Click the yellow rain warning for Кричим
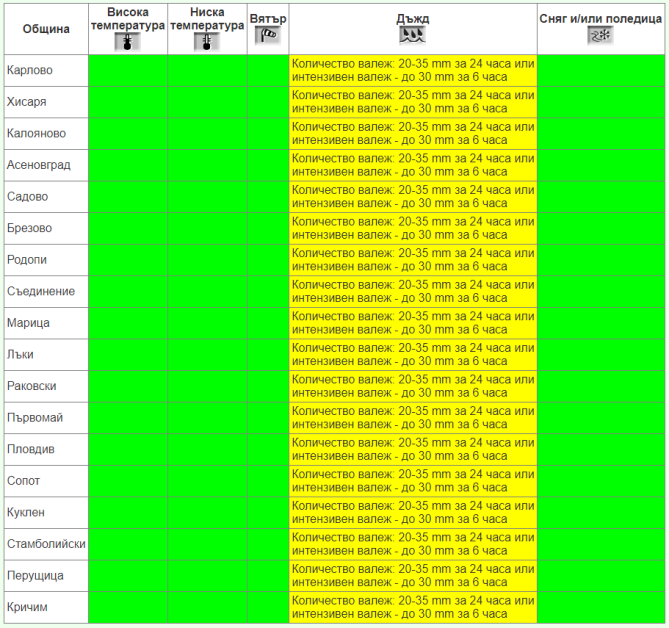The image size is (669, 628). click(x=413, y=607)
